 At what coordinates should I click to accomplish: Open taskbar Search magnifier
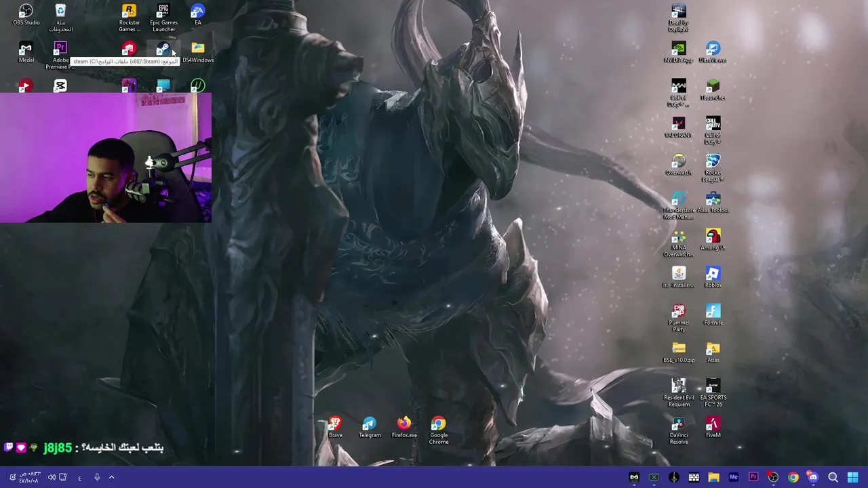[833, 477]
